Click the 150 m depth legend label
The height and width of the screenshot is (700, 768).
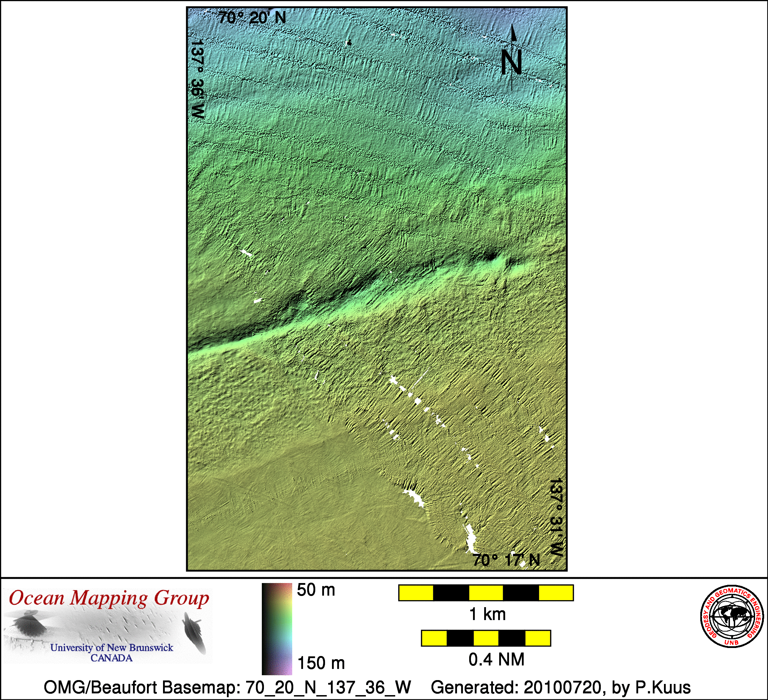[x=321, y=663]
